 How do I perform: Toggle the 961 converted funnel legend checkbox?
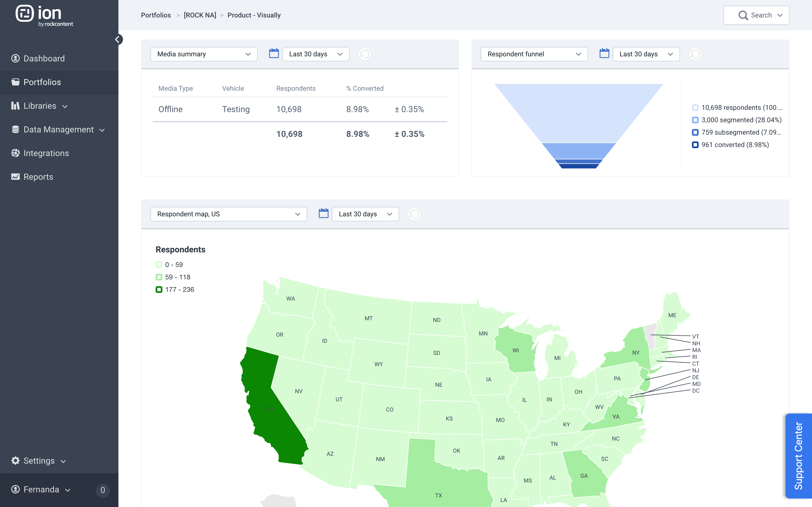click(695, 145)
